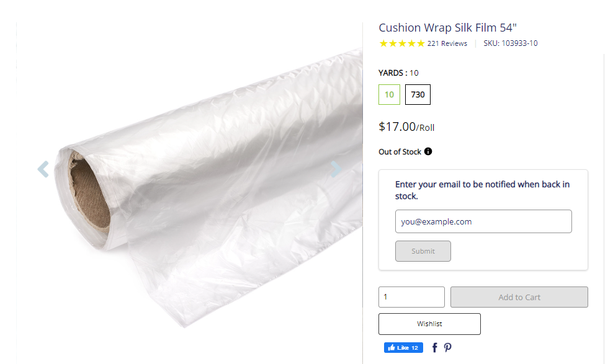Show the previous product image

point(43,169)
